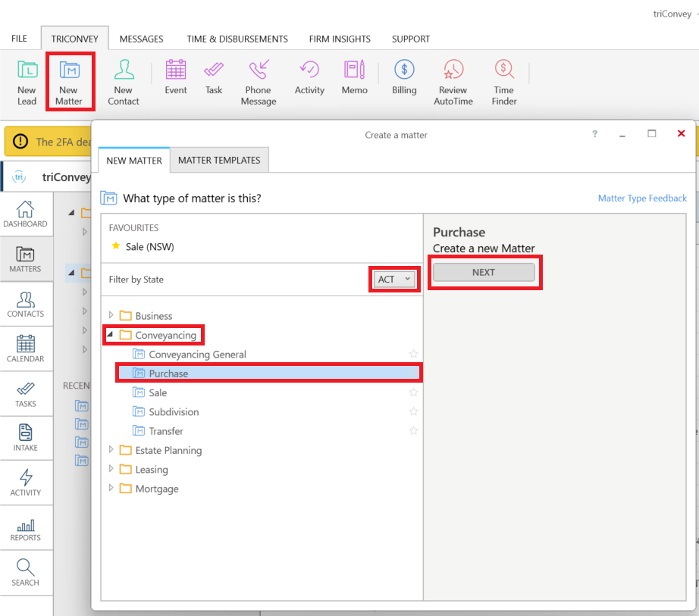Expand the Mortgage folder

(111, 488)
